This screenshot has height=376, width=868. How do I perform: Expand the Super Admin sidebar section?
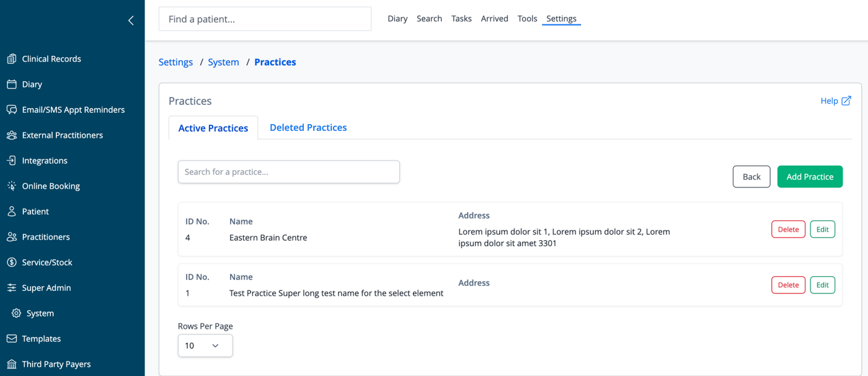[x=46, y=288]
